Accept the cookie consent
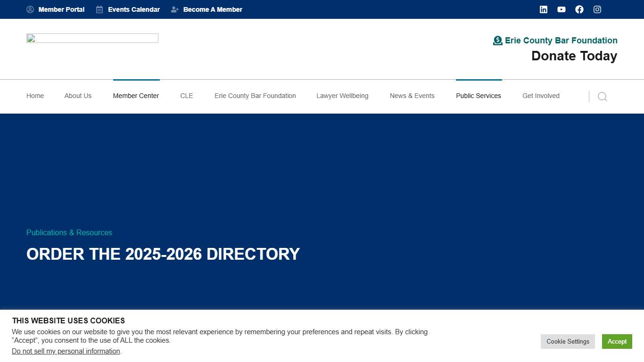Viewport: 644px width, 362px height. pyautogui.click(x=617, y=341)
